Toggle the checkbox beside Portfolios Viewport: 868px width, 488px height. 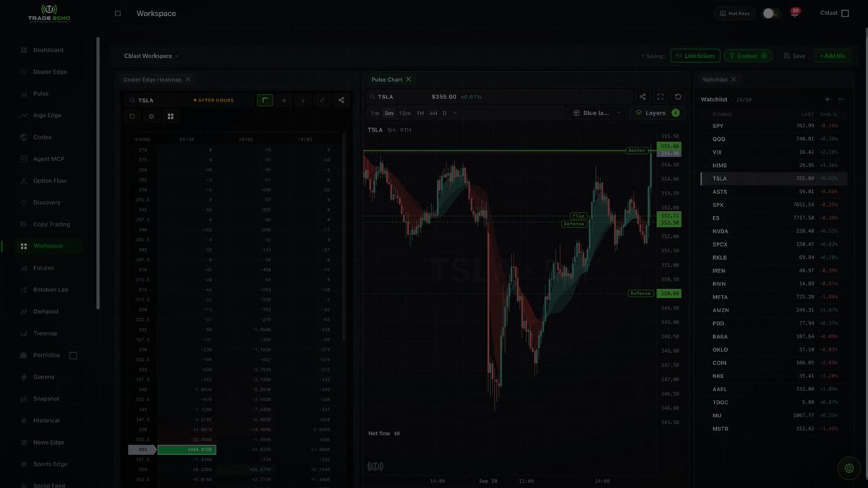pyautogui.click(x=73, y=356)
